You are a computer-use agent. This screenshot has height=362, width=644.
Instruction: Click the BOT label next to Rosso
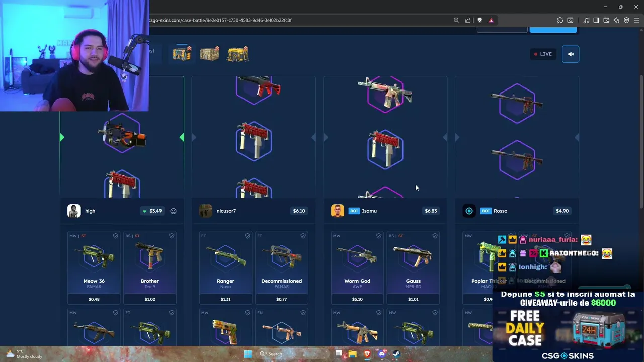[486, 211]
